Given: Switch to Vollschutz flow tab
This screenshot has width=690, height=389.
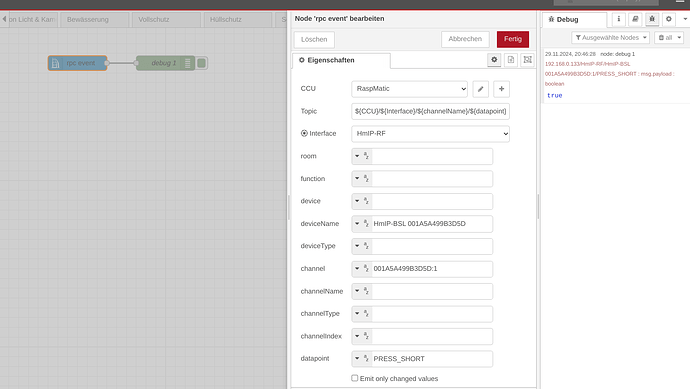Looking at the screenshot, I should pos(166,20).
